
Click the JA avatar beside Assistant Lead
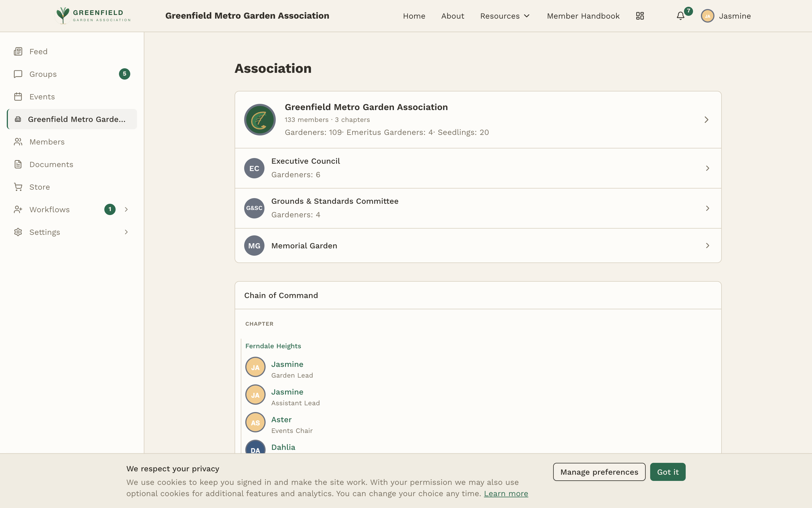pos(255,395)
